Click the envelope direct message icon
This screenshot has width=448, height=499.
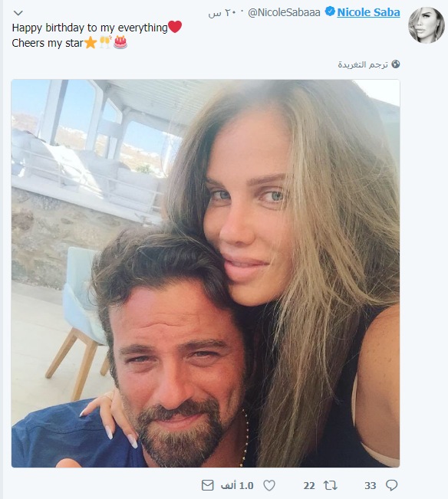coord(208,485)
